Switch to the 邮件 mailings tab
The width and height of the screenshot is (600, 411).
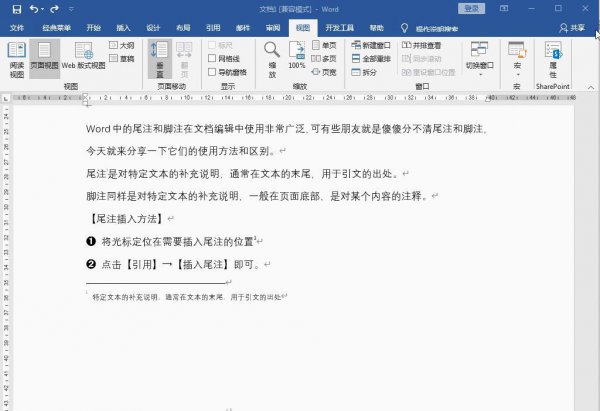(243, 28)
